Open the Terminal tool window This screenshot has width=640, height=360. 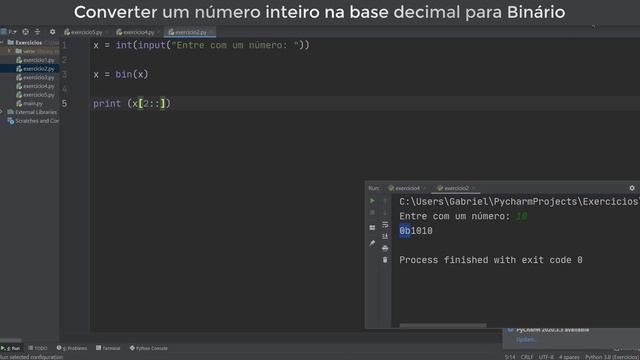coord(108,348)
